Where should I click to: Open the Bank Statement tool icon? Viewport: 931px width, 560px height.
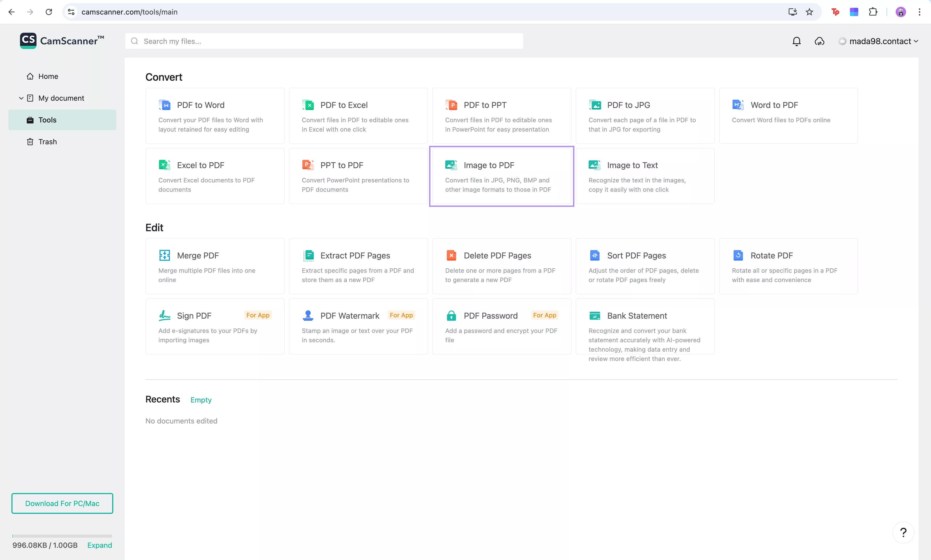pyautogui.click(x=595, y=316)
